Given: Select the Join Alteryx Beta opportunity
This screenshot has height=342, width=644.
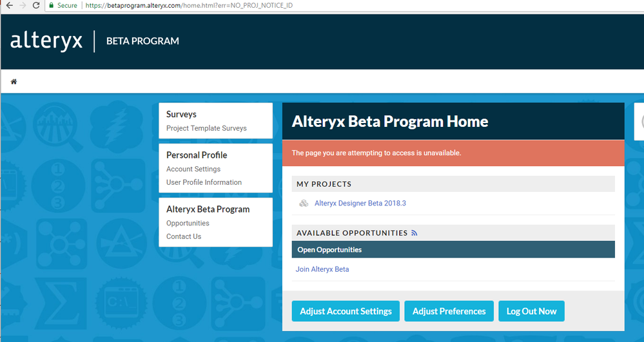Looking at the screenshot, I should [x=322, y=269].
